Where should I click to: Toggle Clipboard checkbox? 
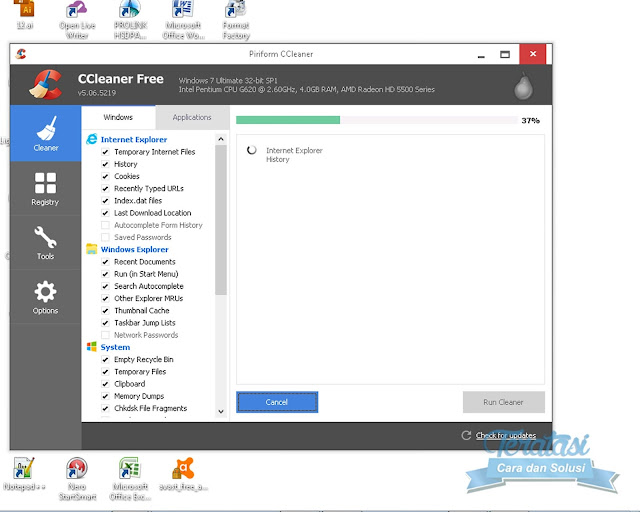point(105,384)
